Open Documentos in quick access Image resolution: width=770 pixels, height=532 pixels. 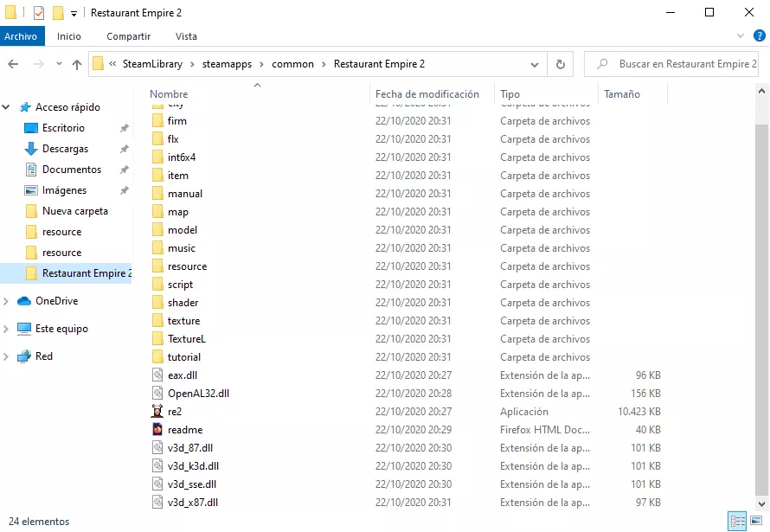click(72, 170)
